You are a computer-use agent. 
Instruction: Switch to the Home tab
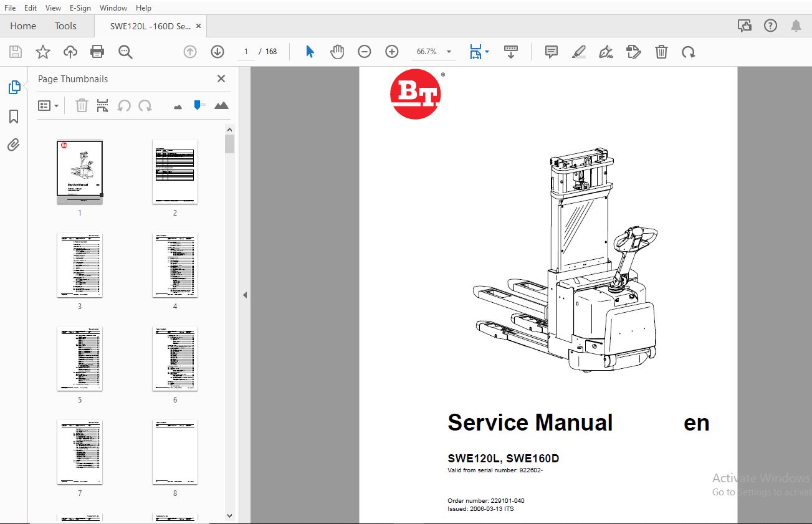click(23, 26)
